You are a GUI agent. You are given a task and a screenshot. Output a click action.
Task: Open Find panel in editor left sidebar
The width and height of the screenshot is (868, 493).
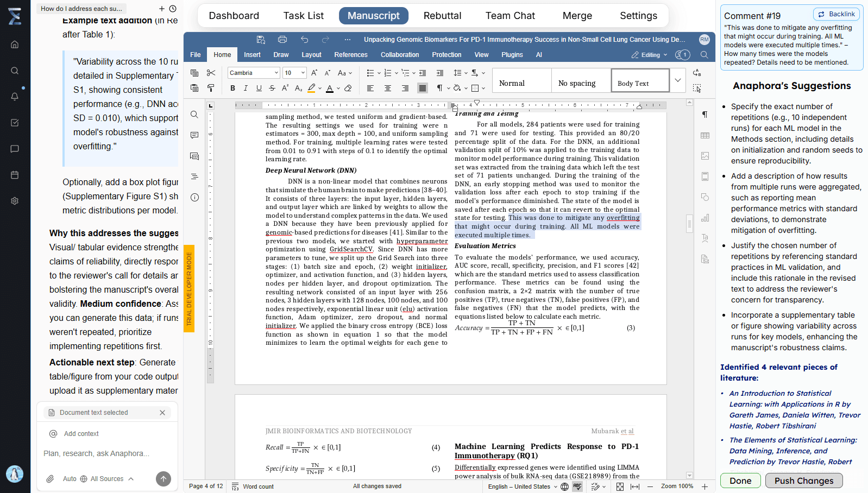[x=194, y=115]
